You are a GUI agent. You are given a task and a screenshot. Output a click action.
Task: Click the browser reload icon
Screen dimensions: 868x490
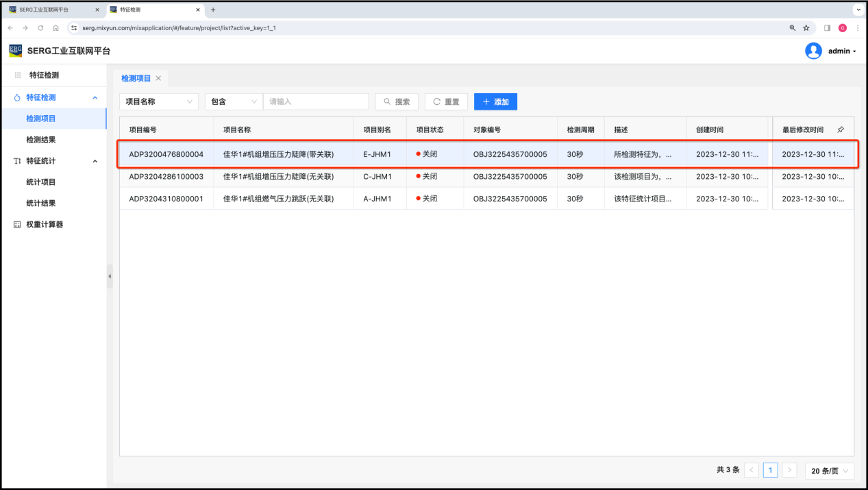(40, 28)
